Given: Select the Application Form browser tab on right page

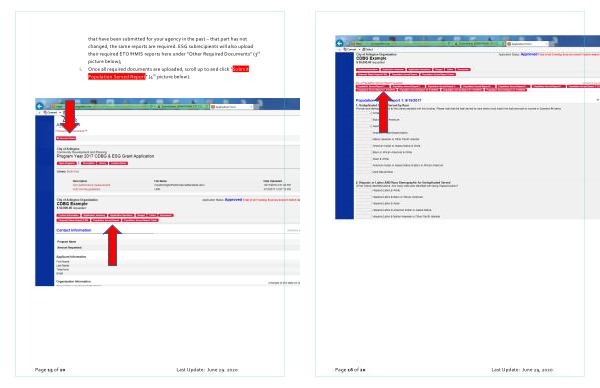Looking at the screenshot, I should coord(527,44).
